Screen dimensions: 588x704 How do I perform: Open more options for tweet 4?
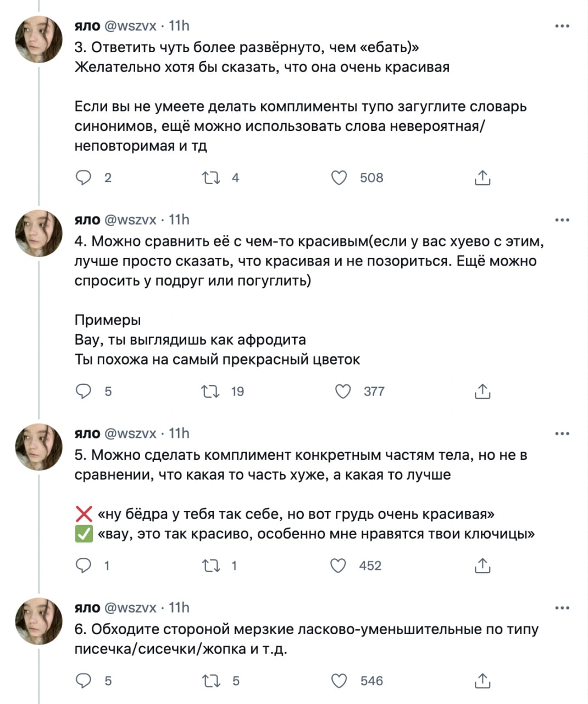pos(562,220)
